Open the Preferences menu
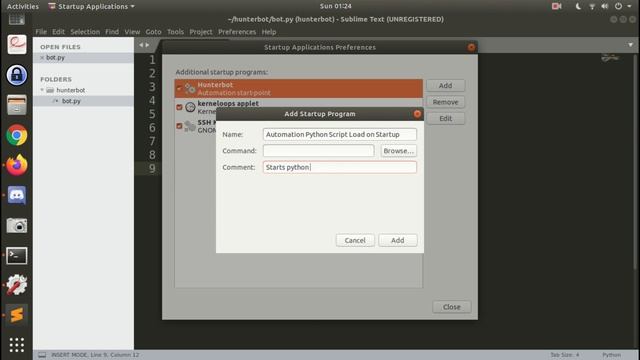This screenshot has height=360, width=640. pyautogui.click(x=237, y=32)
